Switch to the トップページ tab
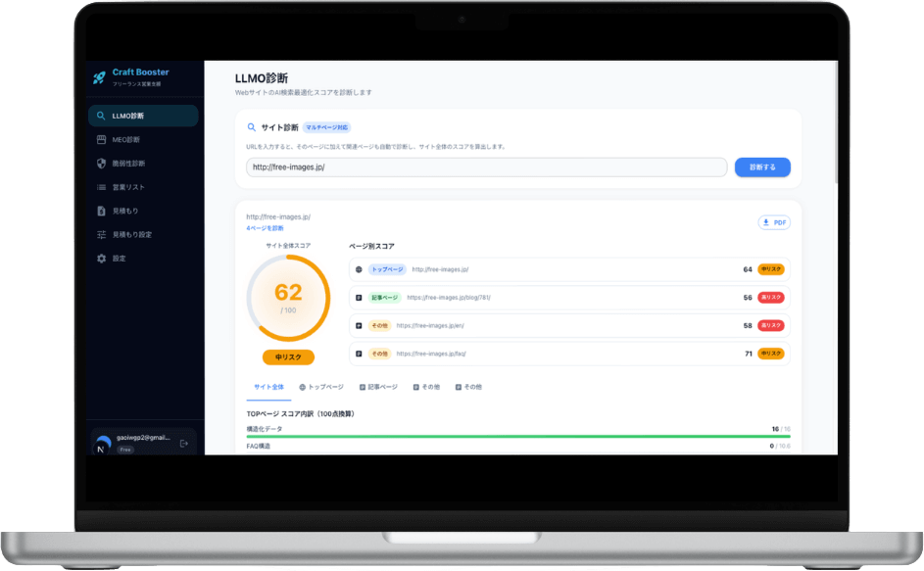 click(x=321, y=387)
